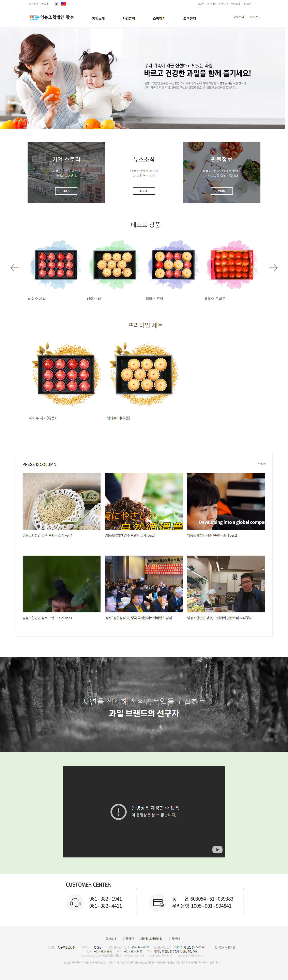Click the 결제정보 보안확인 footer button
The image size is (288, 980).
(x=225, y=947)
